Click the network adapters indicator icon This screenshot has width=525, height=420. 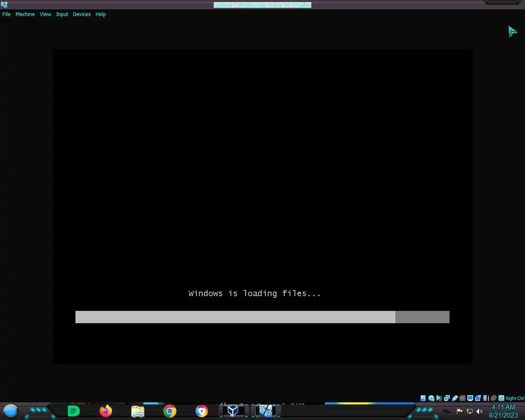(x=447, y=398)
